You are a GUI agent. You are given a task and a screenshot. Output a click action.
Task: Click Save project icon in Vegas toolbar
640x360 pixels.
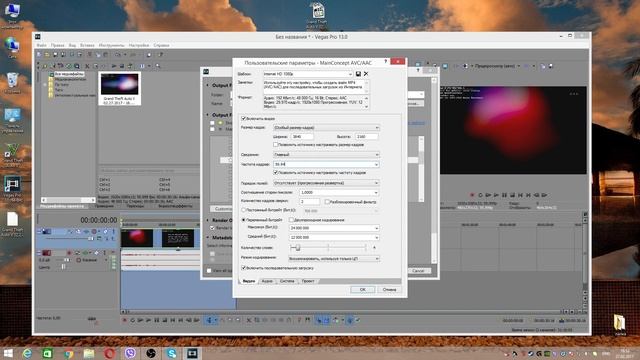click(55, 54)
